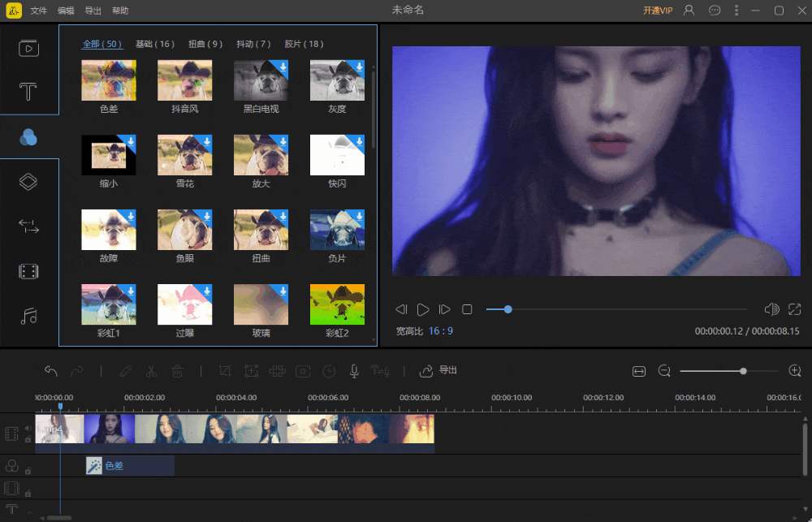The width and height of the screenshot is (812, 522).
Task: Select the zoom-region tool next to crop
Action: click(252, 371)
